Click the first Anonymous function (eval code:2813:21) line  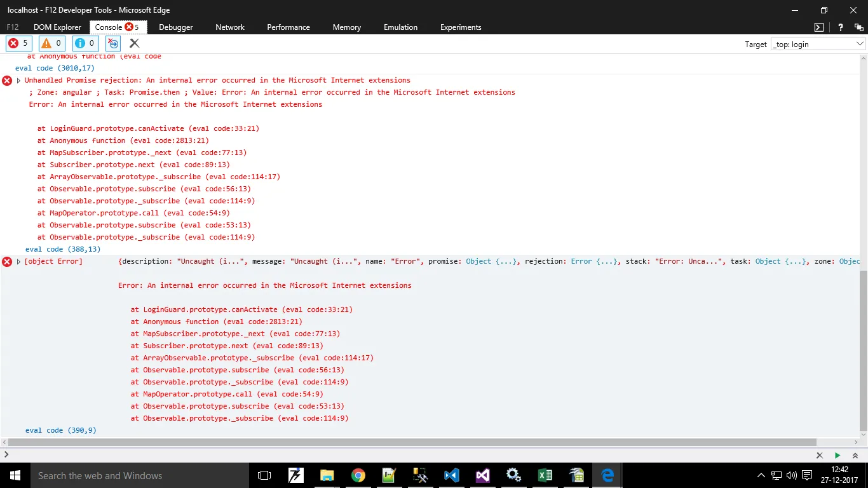point(123,141)
